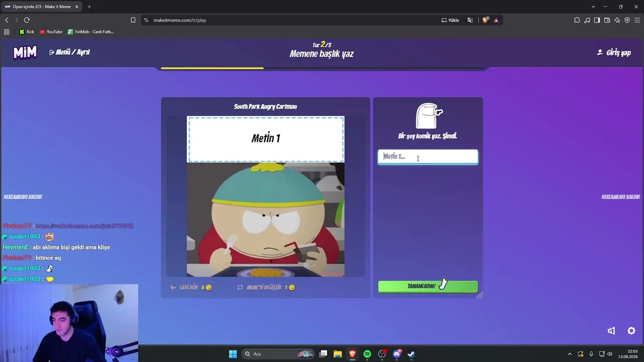
Task: Click Geri Dön to go back
Action: pos(191,288)
